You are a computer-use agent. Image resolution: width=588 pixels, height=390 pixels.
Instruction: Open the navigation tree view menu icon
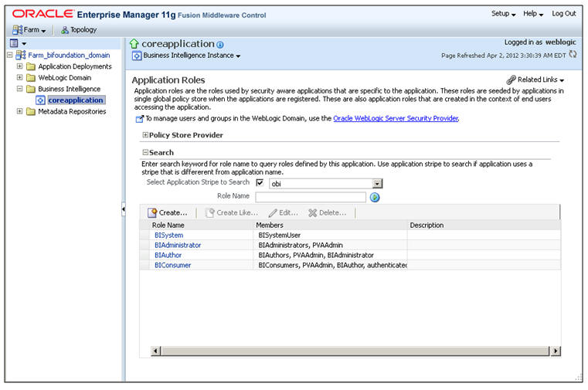18,43
